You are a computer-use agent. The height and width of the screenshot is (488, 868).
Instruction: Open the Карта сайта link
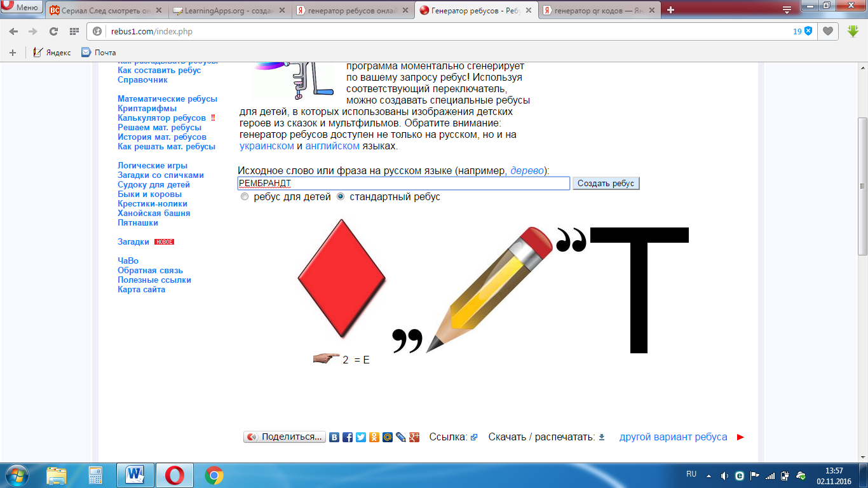141,290
